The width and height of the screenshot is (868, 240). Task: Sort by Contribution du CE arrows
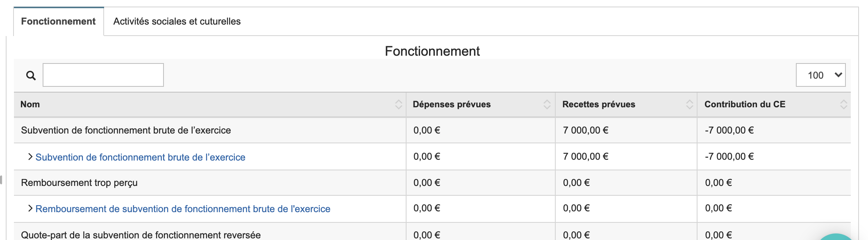(x=843, y=104)
